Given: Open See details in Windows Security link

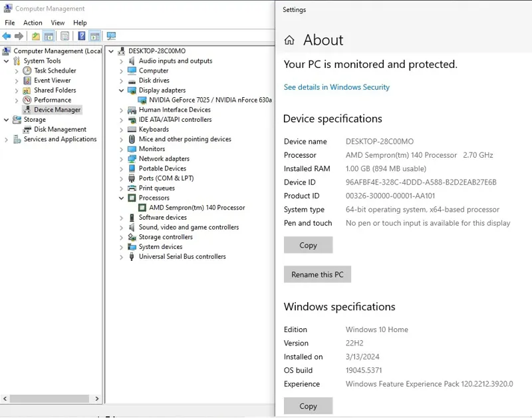Looking at the screenshot, I should coord(336,87).
